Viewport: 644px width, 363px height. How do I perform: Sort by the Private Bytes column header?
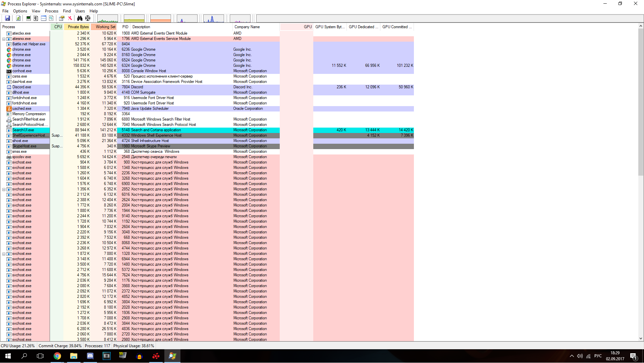tap(77, 27)
